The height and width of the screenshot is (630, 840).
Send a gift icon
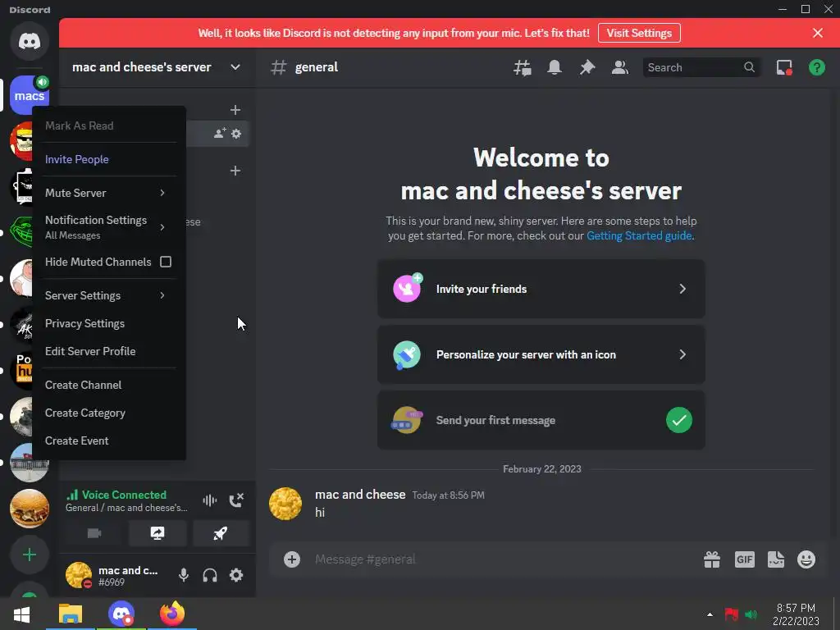pyautogui.click(x=712, y=559)
